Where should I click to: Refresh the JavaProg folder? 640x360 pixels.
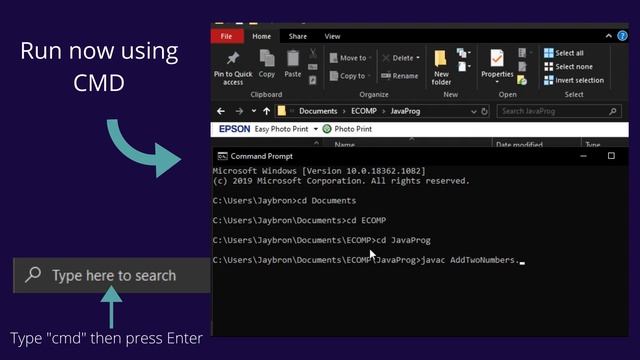[484, 111]
